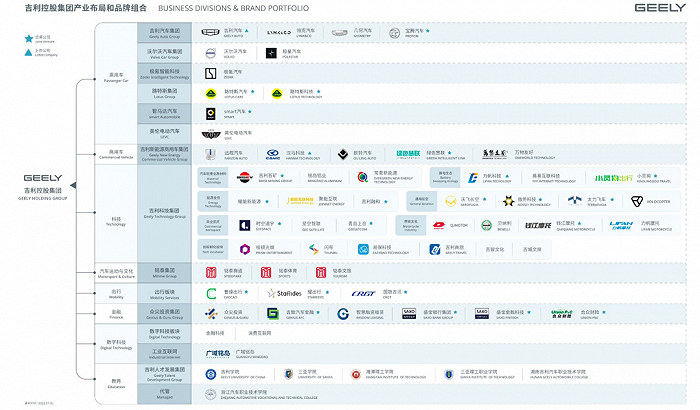The width and height of the screenshot is (700, 410).
Task: Click the green Union P&C logo
Action: pyautogui.click(x=562, y=314)
